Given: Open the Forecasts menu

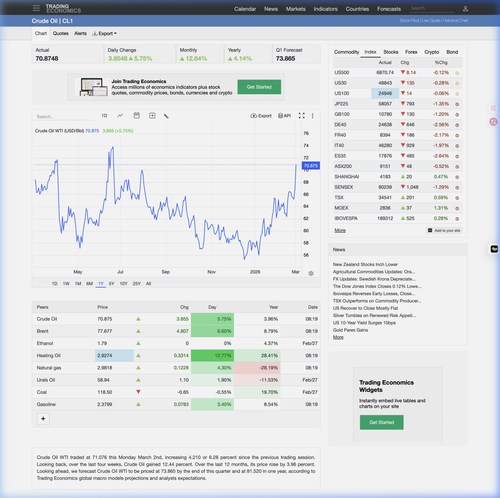Looking at the screenshot, I should (x=389, y=9).
